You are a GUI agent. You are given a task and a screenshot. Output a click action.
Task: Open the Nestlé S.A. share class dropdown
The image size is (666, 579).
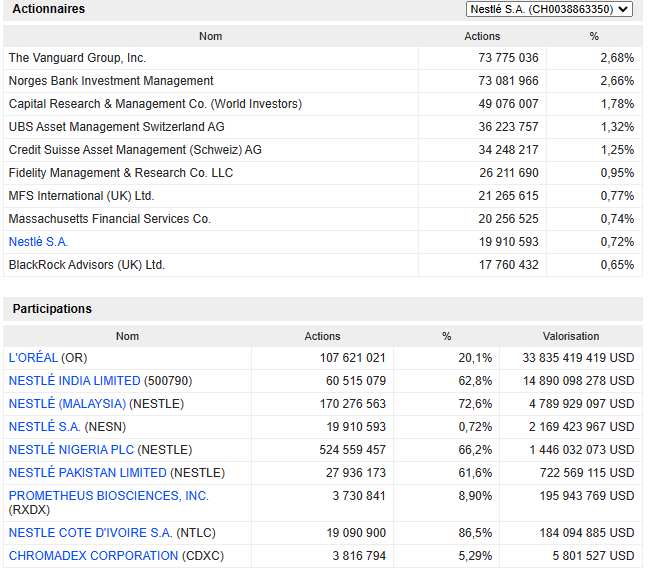(549, 9)
